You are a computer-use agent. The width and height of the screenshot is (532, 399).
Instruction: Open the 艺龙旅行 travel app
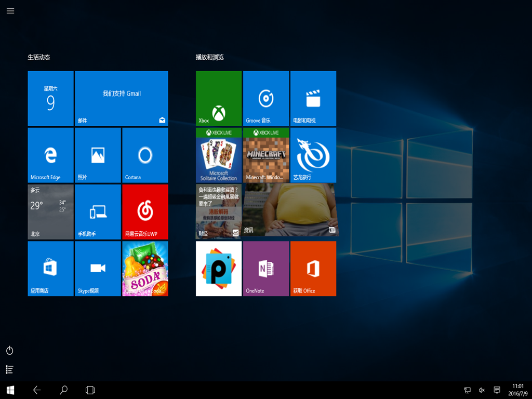tap(313, 155)
